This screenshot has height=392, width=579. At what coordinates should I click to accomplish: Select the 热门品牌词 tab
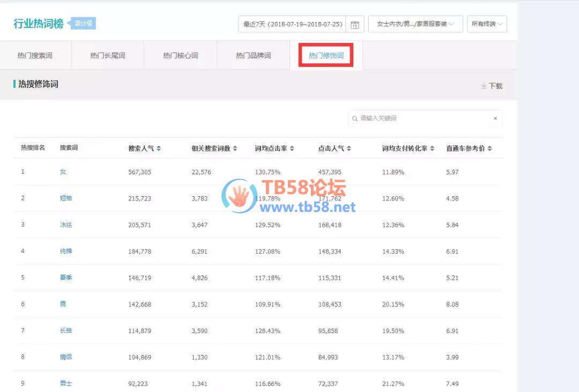click(x=253, y=56)
